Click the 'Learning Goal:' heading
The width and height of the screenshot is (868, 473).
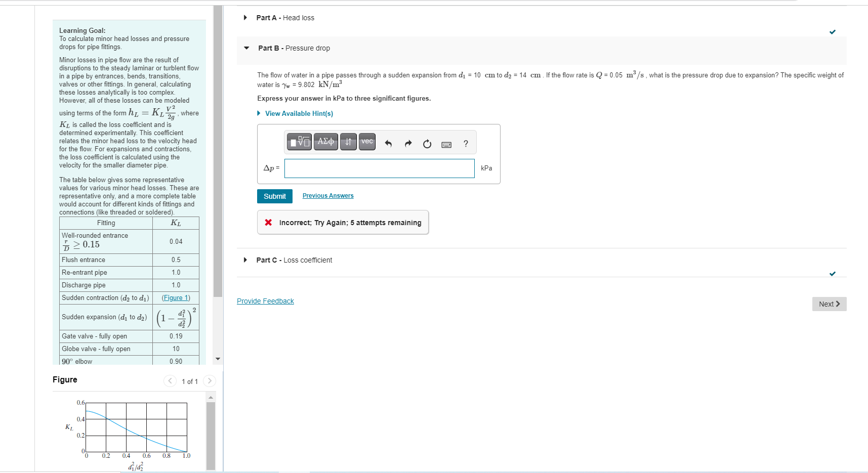coord(82,30)
